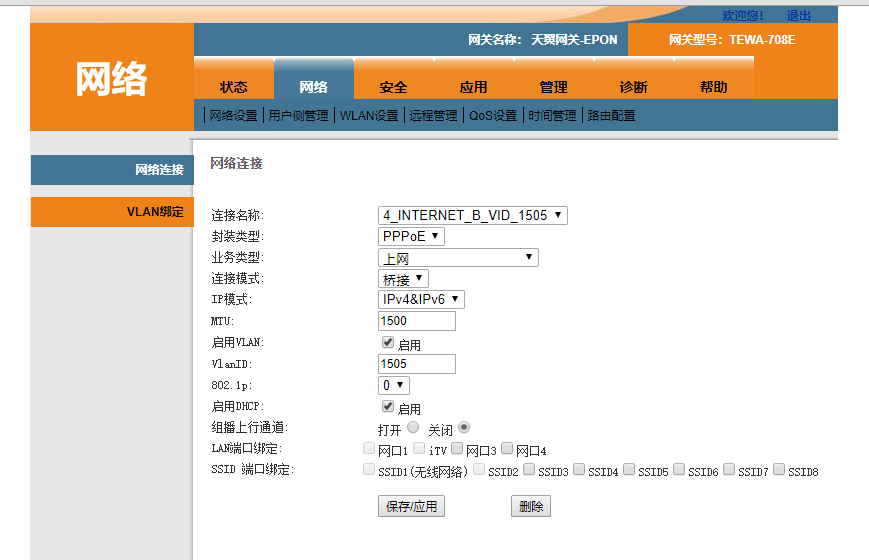Open the 连接名称 connection name dropdown
Image resolution: width=869 pixels, height=560 pixels.
point(473,215)
